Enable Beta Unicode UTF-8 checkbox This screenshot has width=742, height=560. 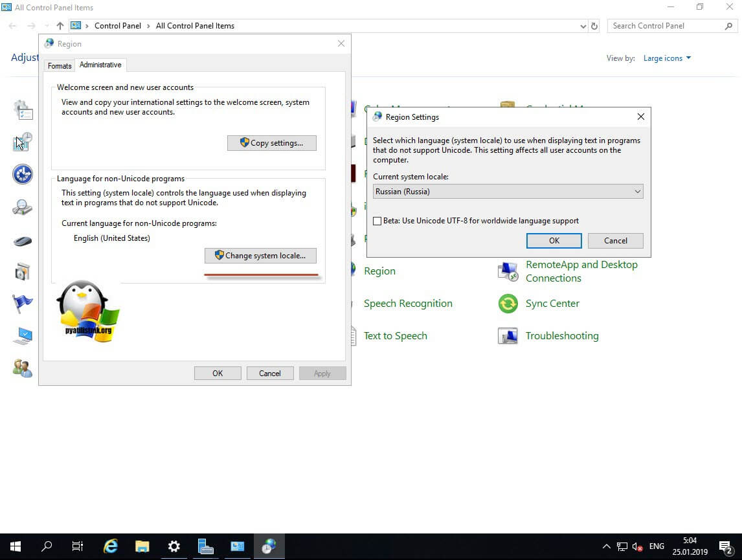point(377,221)
